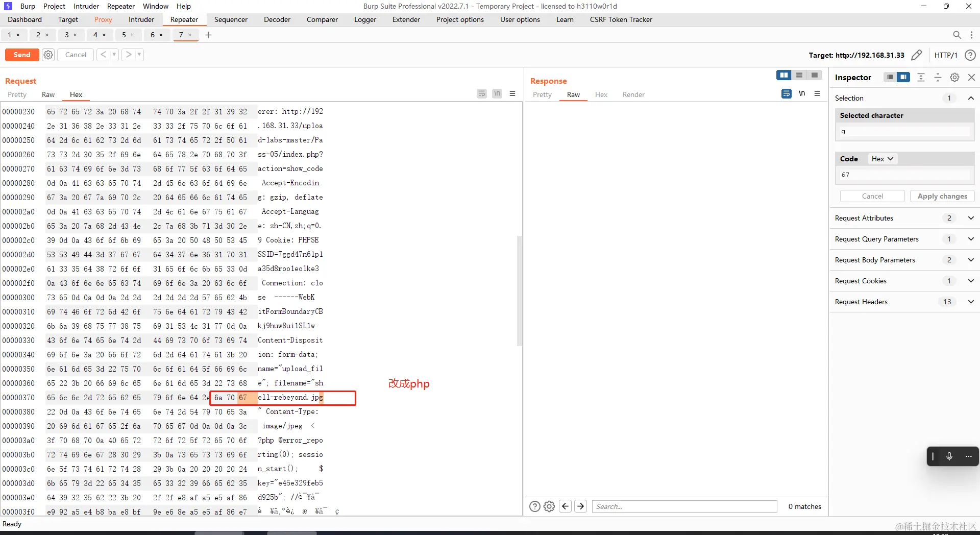
Task: Switch Inspector to first layout option
Action: point(890,77)
